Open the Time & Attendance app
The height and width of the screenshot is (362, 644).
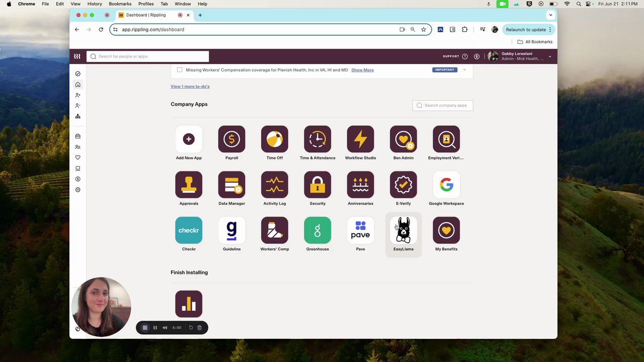(x=317, y=139)
